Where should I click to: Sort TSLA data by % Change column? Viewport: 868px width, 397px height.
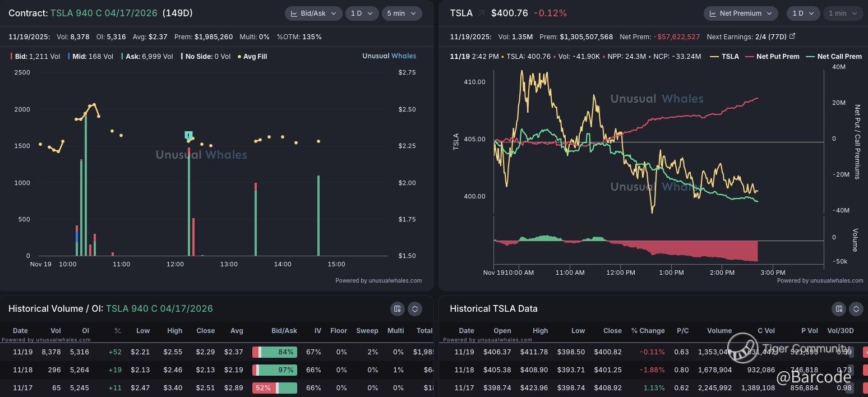click(x=648, y=331)
